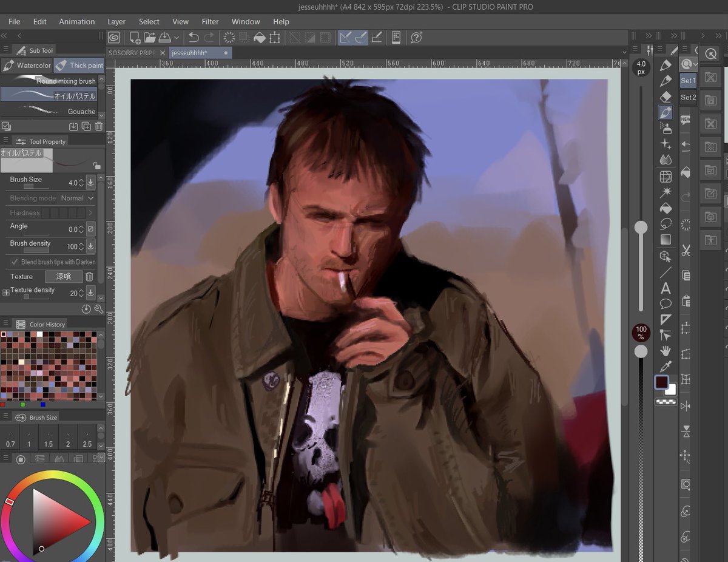Click the Set 2 quick access button
Screen dimensions: 728x562
click(688, 97)
